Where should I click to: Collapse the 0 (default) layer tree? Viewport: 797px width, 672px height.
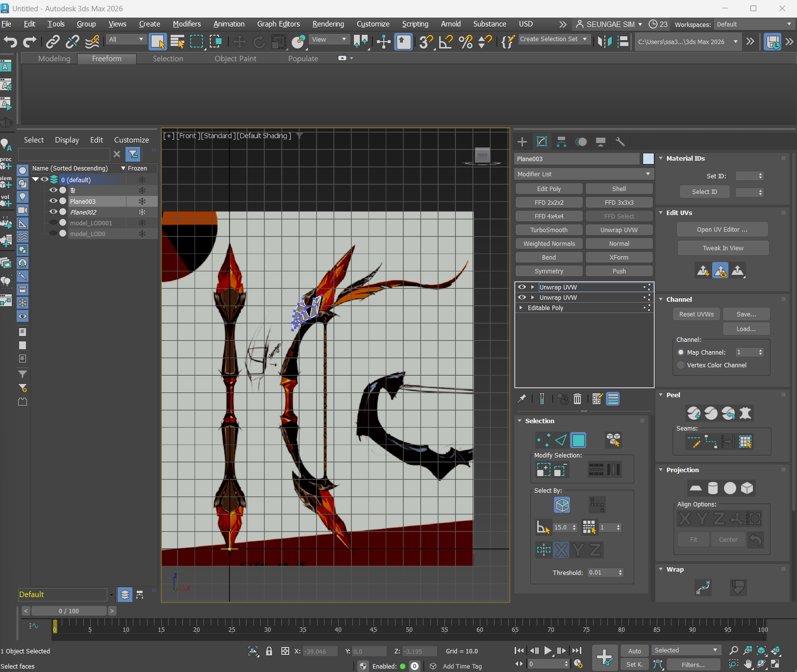[36, 179]
